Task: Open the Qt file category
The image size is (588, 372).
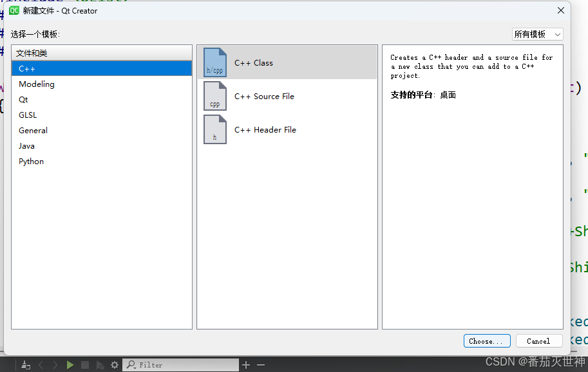Action: [23, 99]
